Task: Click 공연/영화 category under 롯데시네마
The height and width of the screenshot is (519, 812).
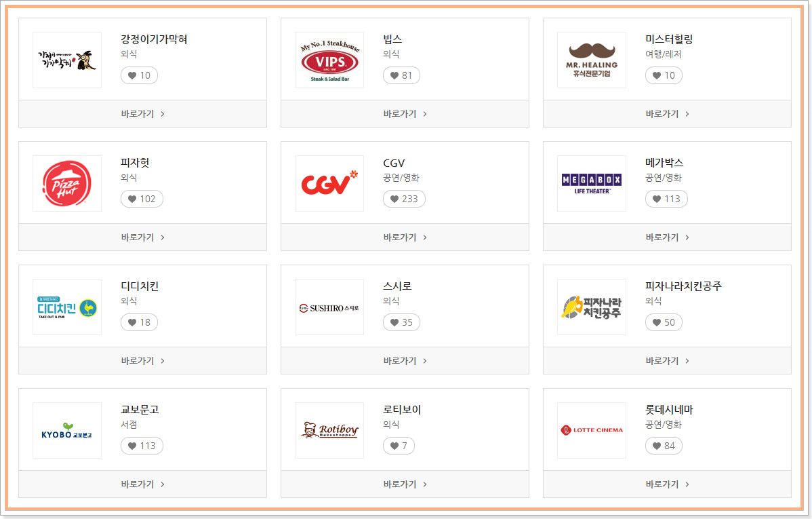Action: pyautogui.click(x=664, y=424)
